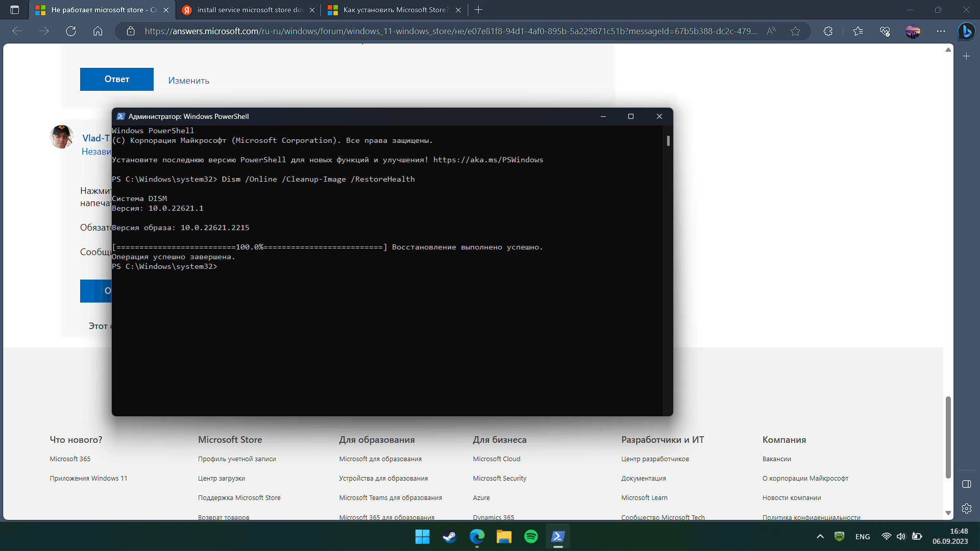Screen dimensions: 980x551
Task: Open the PowerShell window system menu icon
Action: click(121, 116)
